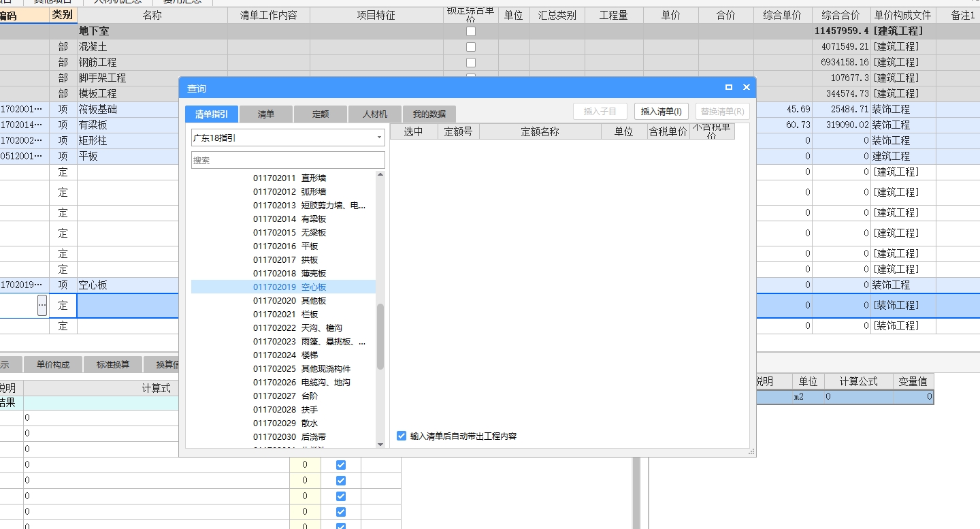980x529 pixels.
Task: Select 011702020 其他板 in the list
Action: [x=289, y=300]
